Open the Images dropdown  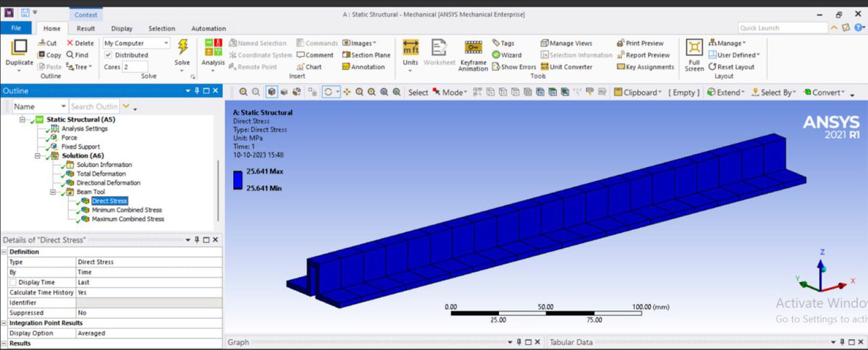359,43
